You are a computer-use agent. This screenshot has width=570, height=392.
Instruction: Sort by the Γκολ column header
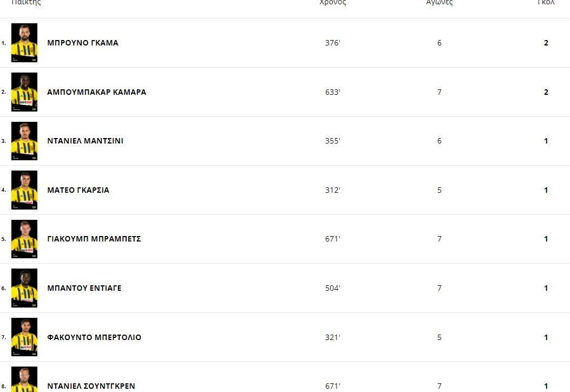click(x=546, y=3)
